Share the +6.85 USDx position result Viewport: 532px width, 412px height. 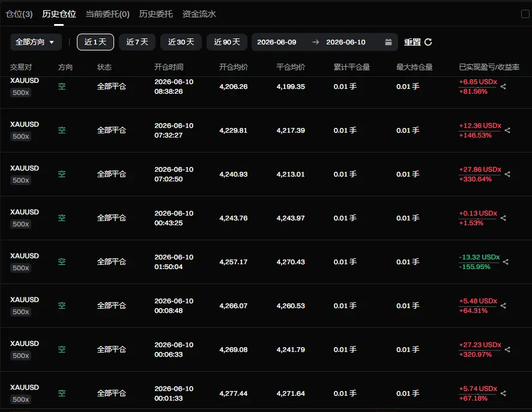tap(503, 86)
